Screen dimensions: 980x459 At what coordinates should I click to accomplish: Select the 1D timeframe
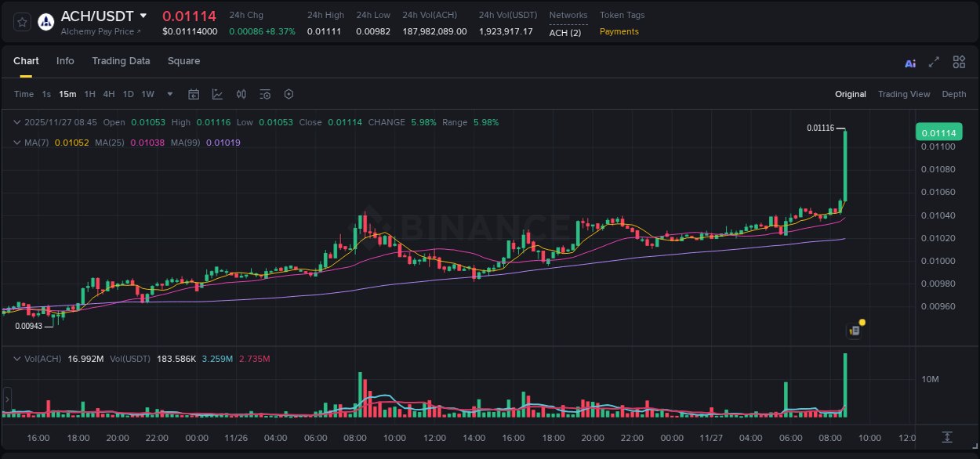[x=128, y=94]
